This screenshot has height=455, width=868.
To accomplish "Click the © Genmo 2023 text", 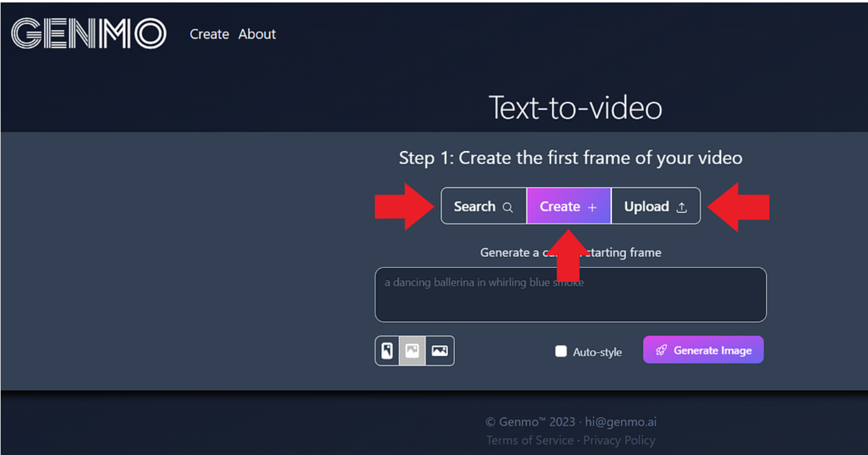I will point(530,421).
